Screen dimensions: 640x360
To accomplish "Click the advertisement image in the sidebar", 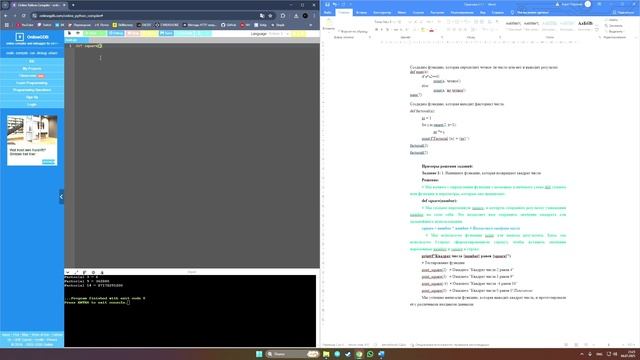I will point(32,131).
